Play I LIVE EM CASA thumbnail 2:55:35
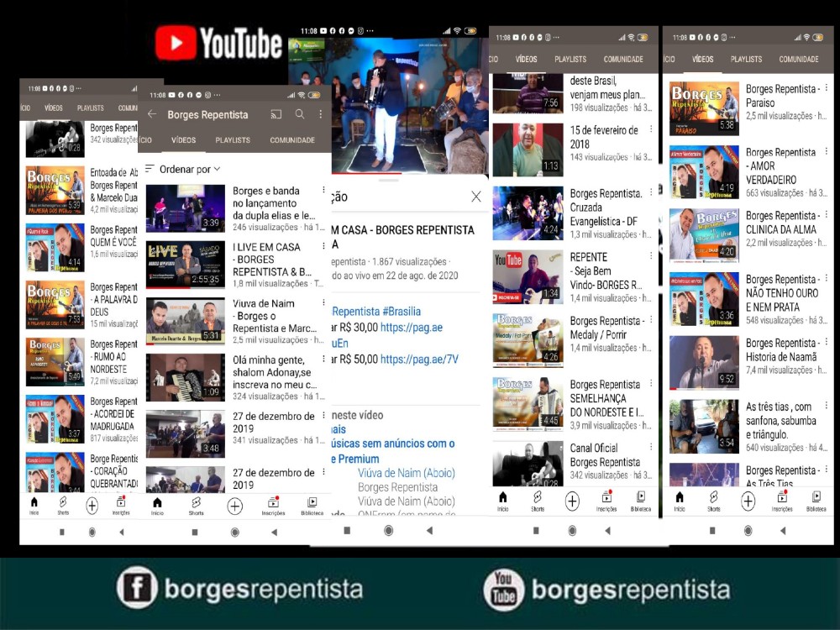Screen dimensions: 840x630 [186, 265]
